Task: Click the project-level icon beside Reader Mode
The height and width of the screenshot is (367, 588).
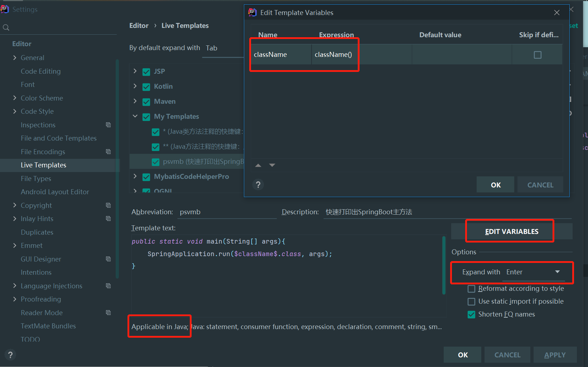Action: pos(108,313)
